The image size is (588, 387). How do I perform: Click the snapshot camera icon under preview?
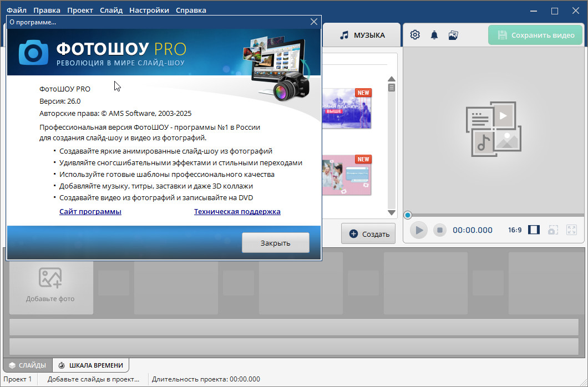pos(552,230)
